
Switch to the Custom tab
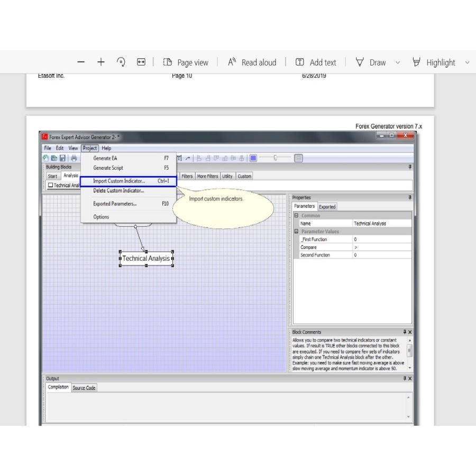coord(244,176)
